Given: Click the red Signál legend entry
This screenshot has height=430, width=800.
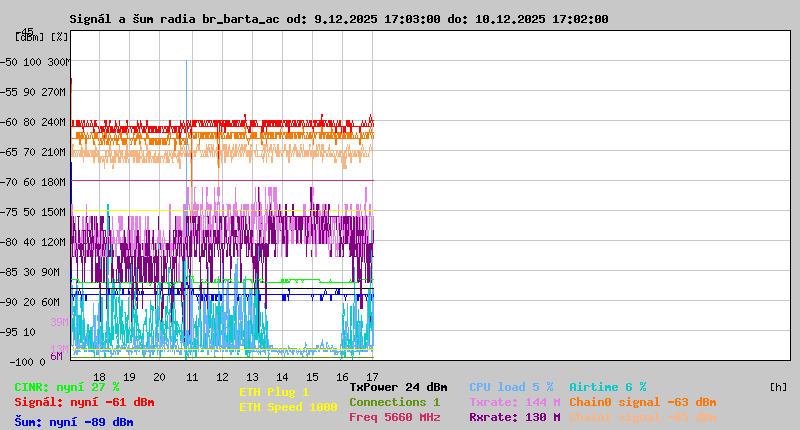Looking at the screenshot, I should (x=84, y=402).
